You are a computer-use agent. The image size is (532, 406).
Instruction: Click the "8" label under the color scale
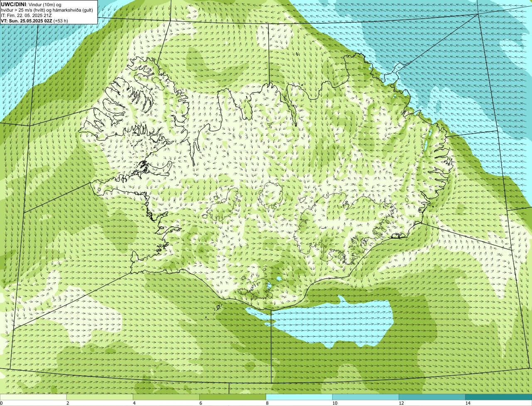click(x=267, y=403)
